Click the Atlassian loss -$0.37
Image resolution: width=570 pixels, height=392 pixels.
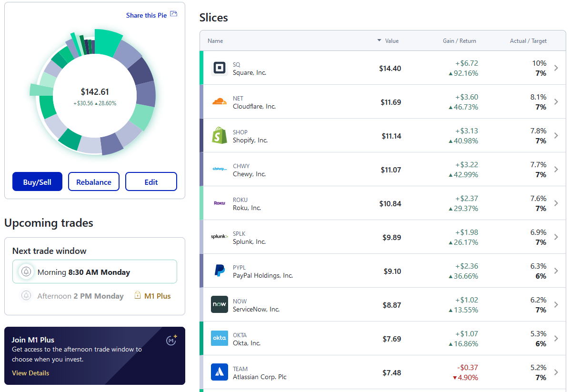tap(468, 368)
